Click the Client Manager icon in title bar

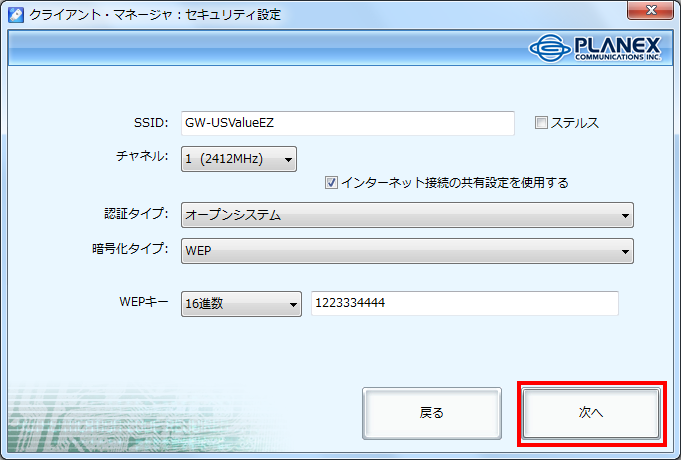pyautogui.click(x=16, y=15)
